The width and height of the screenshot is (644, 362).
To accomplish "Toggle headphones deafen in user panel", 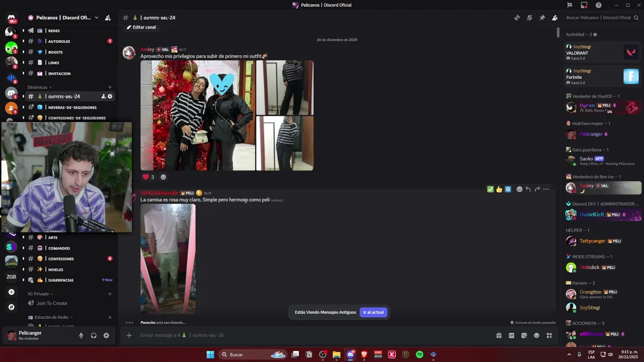I will point(94,335).
